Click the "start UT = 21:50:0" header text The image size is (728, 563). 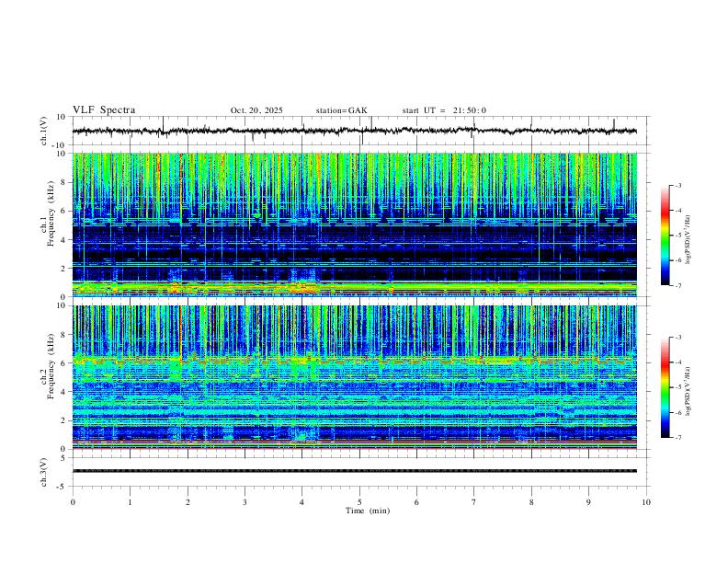point(444,110)
